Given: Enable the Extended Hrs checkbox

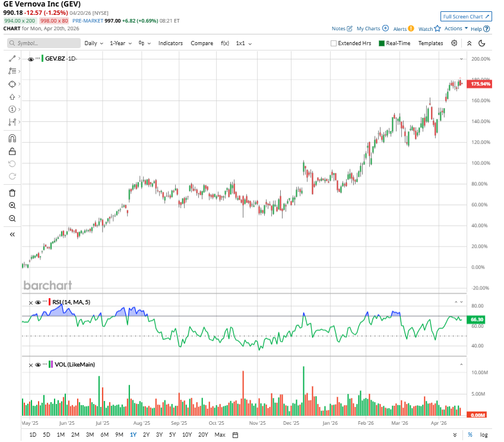Looking at the screenshot, I should [334, 43].
